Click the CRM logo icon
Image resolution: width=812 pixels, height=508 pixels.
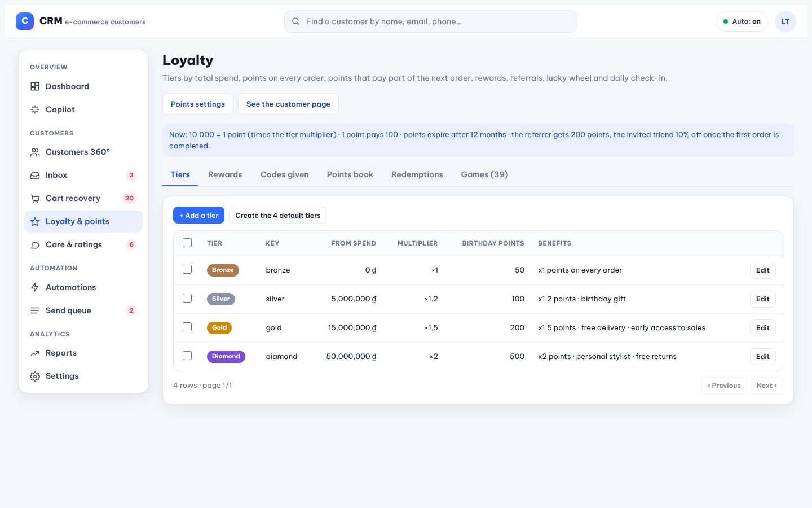click(25, 21)
